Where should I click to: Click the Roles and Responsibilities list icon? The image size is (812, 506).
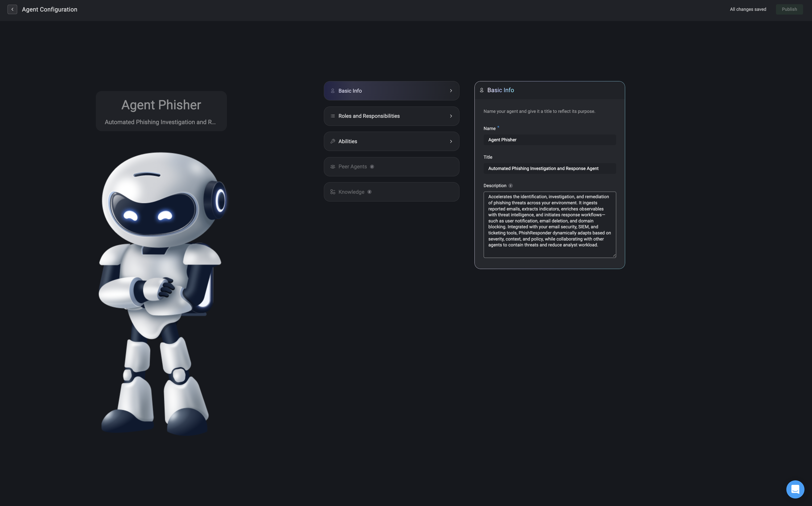click(x=333, y=116)
